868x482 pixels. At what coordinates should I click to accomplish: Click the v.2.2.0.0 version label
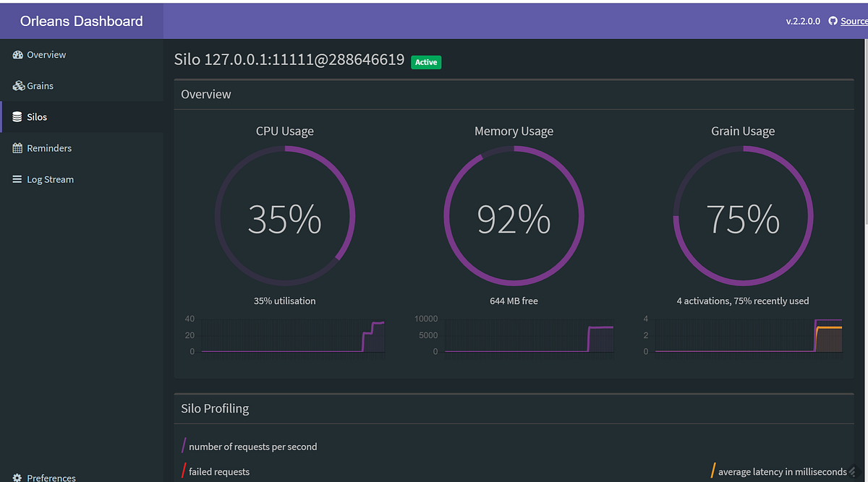[x=803, y=21]
